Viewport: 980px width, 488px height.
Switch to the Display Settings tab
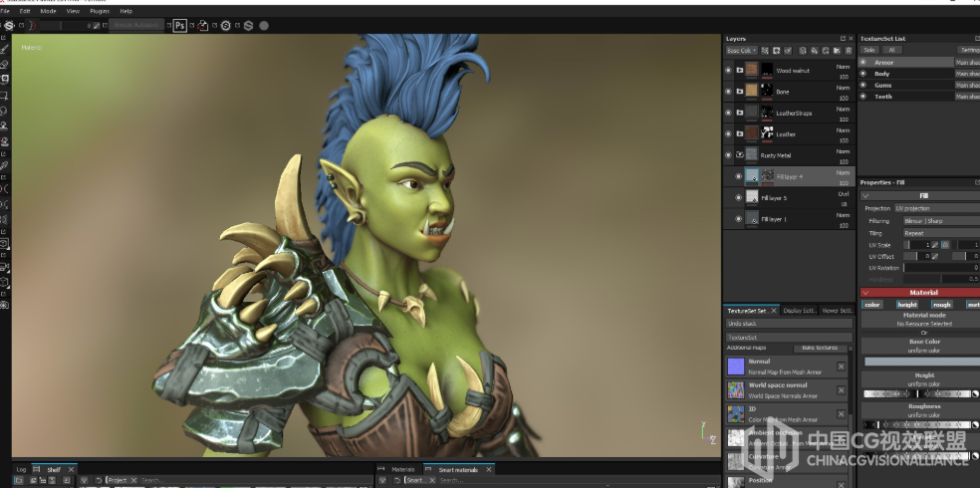800,311
